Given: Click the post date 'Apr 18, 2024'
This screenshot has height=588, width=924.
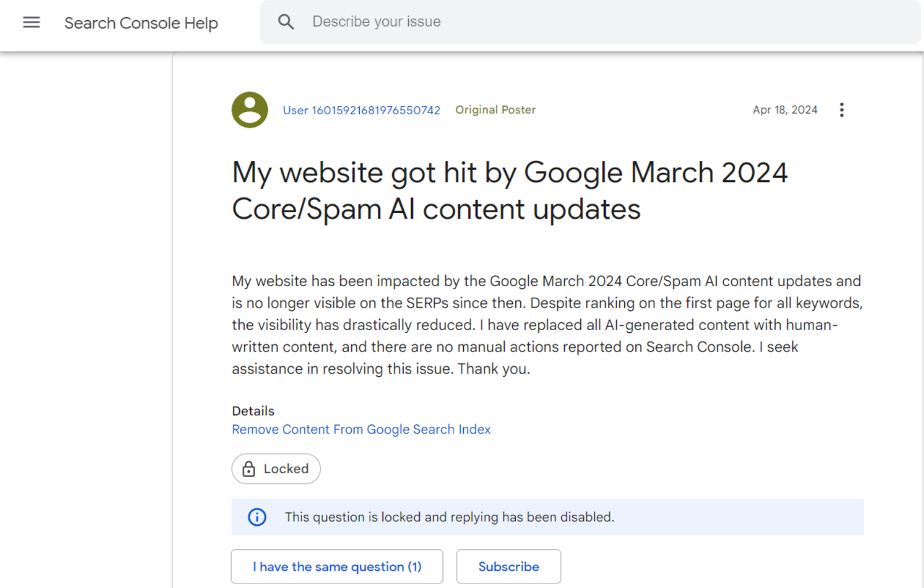Looking at the screenshot, I should (x=785, y=110).
